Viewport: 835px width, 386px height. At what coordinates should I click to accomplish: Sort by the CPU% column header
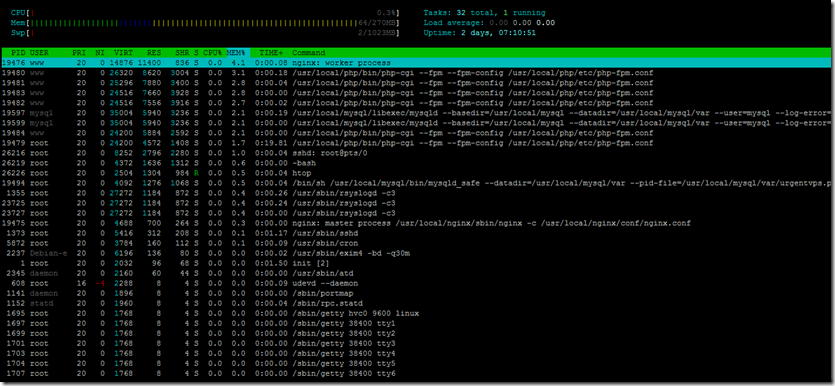pos(212,53)
